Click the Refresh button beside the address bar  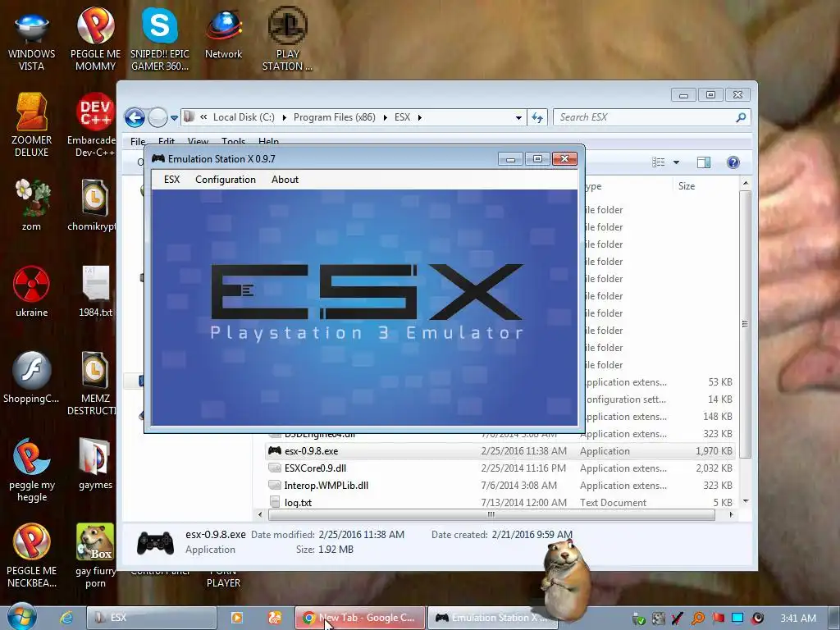[x=537, y=117]
